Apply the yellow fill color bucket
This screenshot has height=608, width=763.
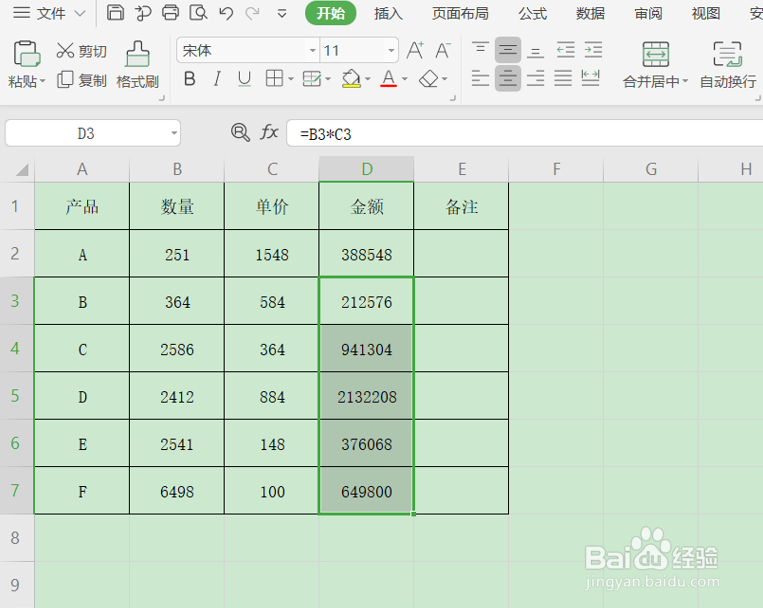tap(351, 78)
